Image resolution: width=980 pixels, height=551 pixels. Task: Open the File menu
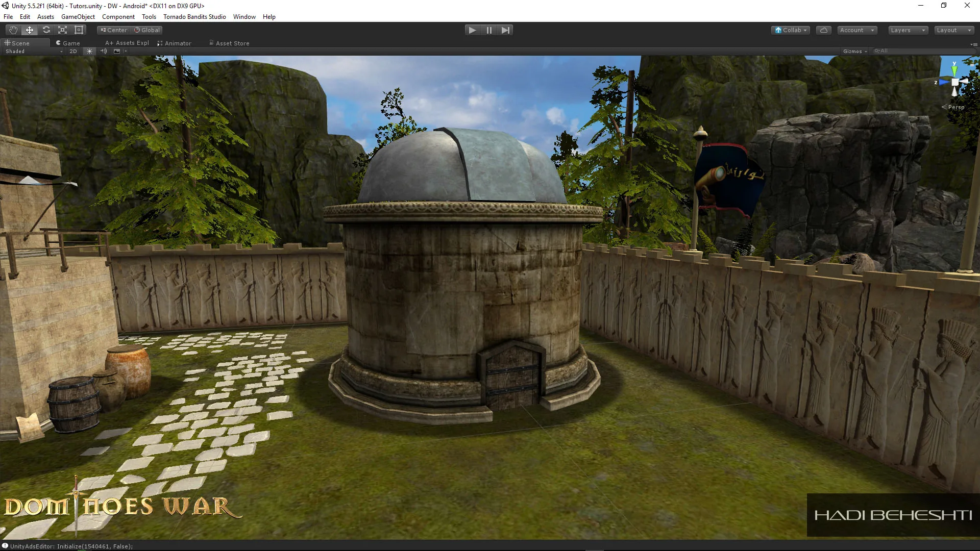tap(8, 17)
